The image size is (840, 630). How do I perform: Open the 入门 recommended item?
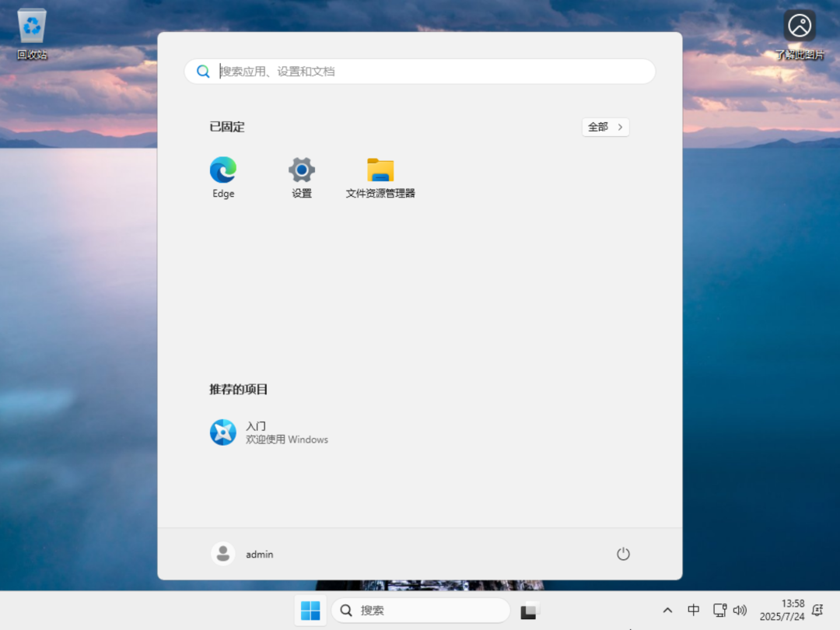[269, 432]
